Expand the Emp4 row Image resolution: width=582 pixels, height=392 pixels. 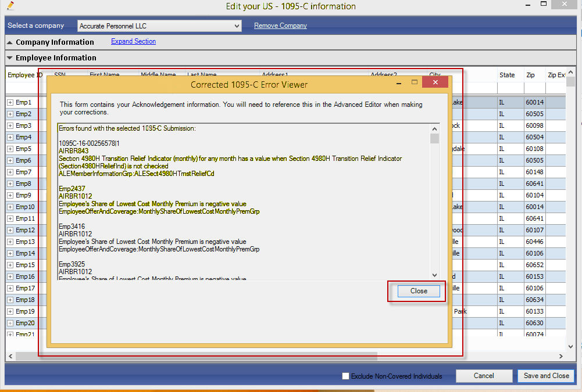[x=10, y=137]
